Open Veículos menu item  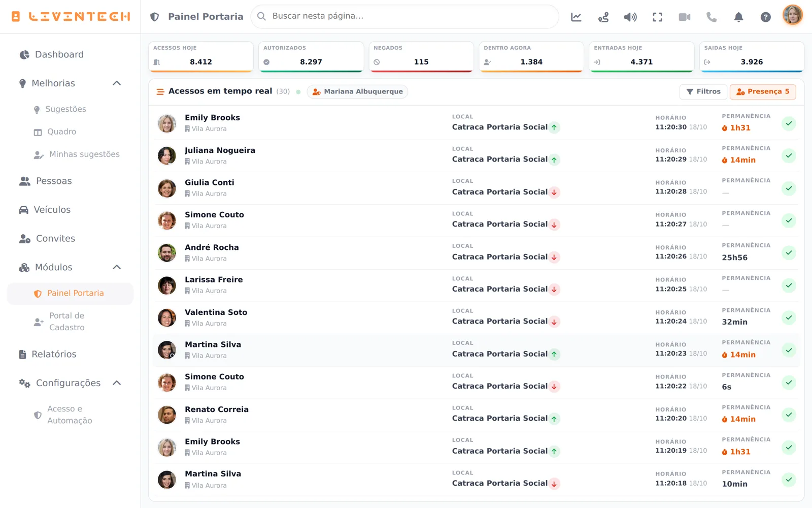pyautogui.click(x=71, y=210)
